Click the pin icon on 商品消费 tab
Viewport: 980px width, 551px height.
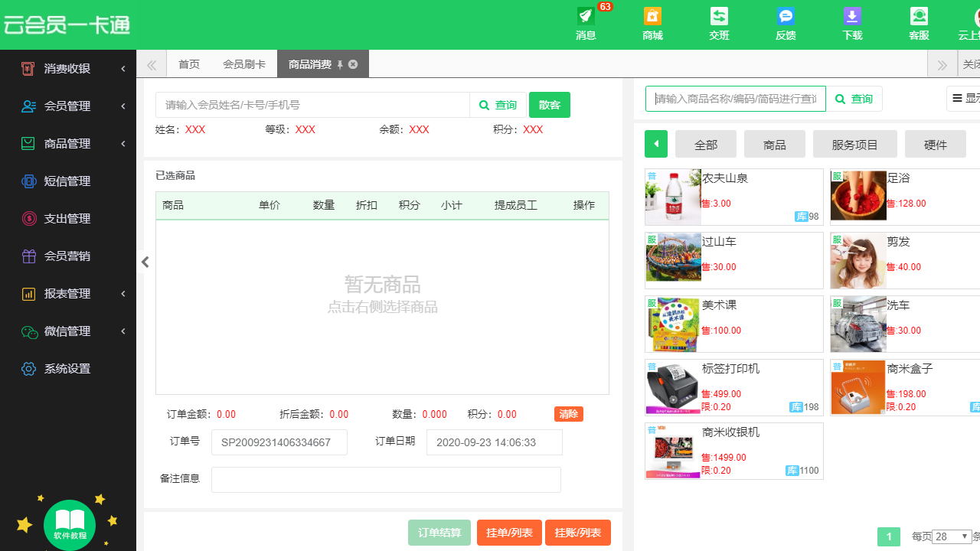pyautogui.click(x=338, y=64)
